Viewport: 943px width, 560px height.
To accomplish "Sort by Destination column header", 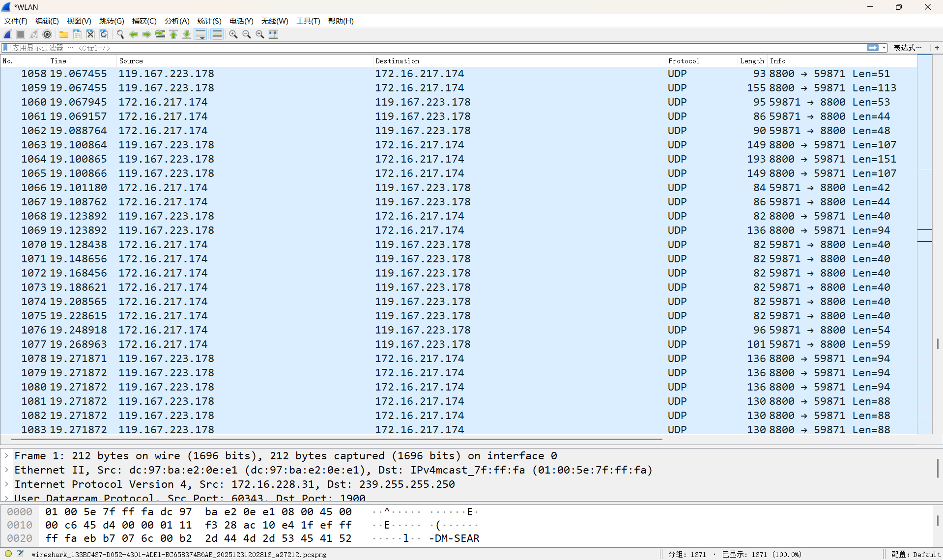I will [x=519, y=61].
